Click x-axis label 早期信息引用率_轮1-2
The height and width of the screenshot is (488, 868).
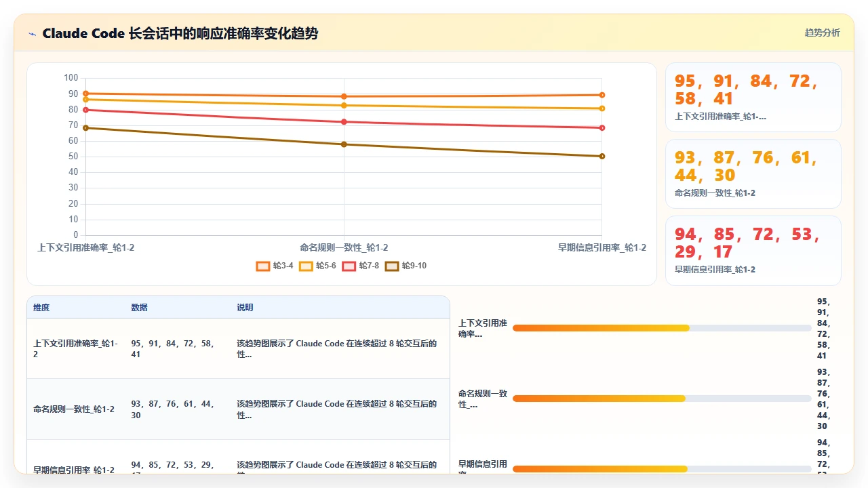point(602,248)
